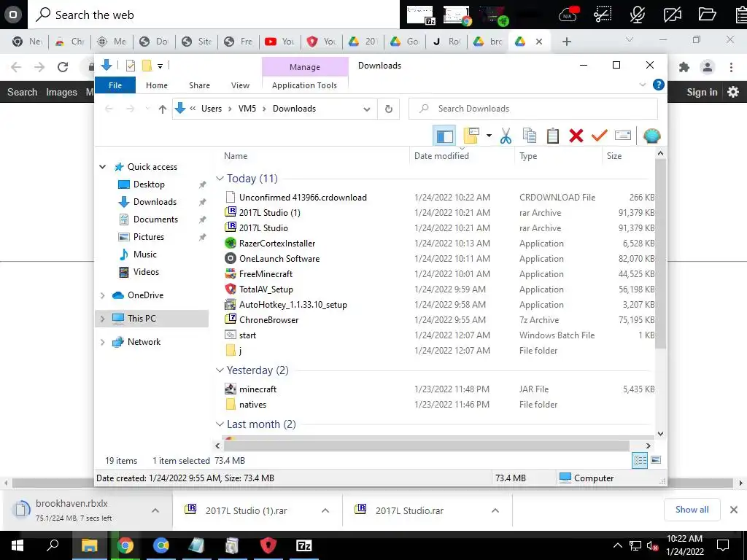Open File Explorer from the taskbar
Screen dimensions: 747x560
(89, 545)
